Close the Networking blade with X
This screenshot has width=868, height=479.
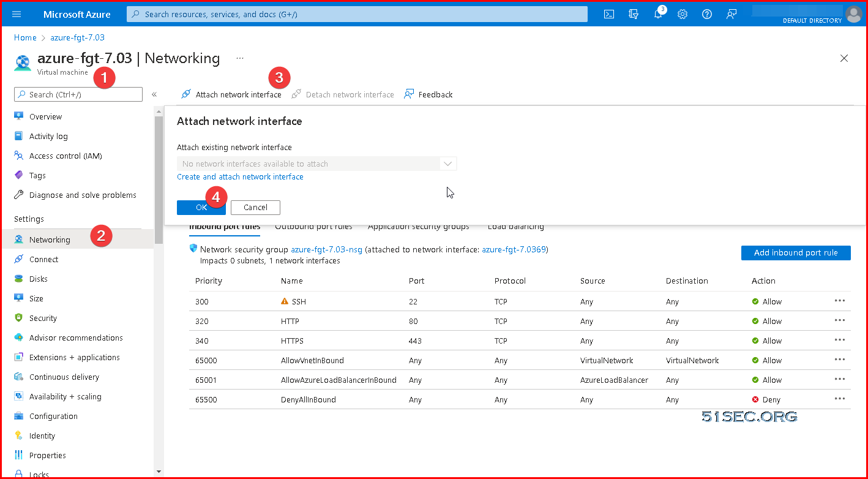844,58
